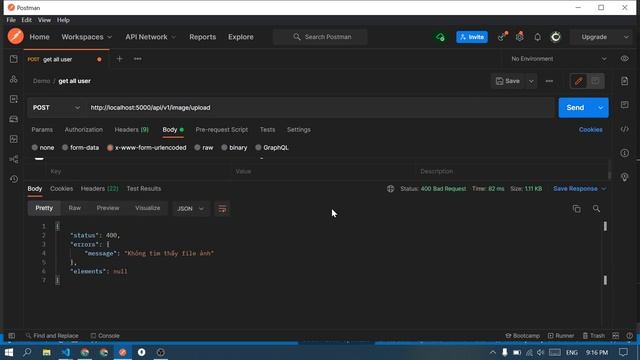Switch to the Params tab
The height and width of the screenshot is (360, 640).
tap(42, 130)
